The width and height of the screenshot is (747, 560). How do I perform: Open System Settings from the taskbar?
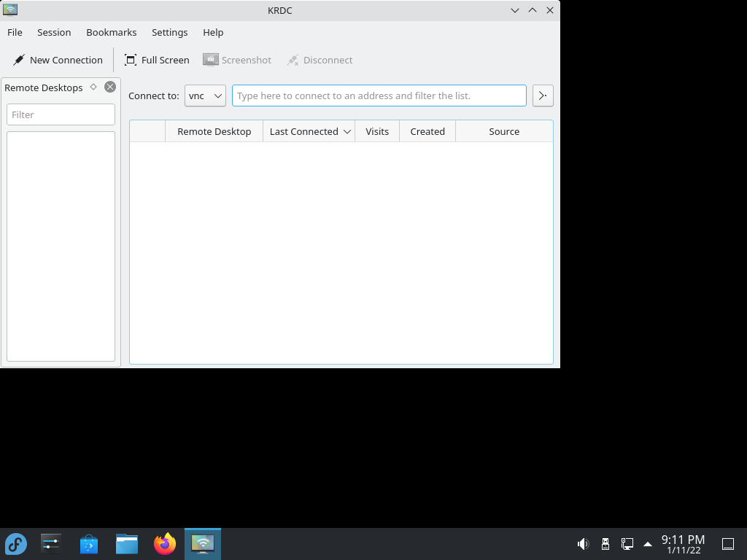point(51,544)
